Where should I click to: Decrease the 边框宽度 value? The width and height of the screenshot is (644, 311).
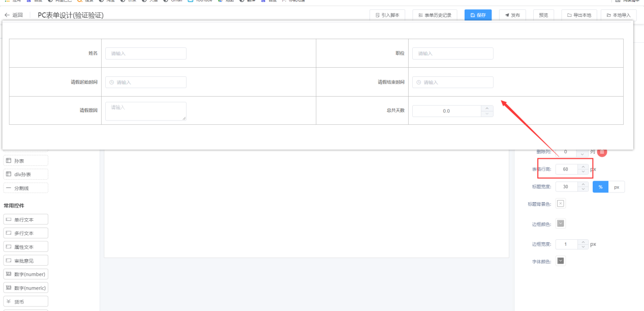(x=583, y=247)
